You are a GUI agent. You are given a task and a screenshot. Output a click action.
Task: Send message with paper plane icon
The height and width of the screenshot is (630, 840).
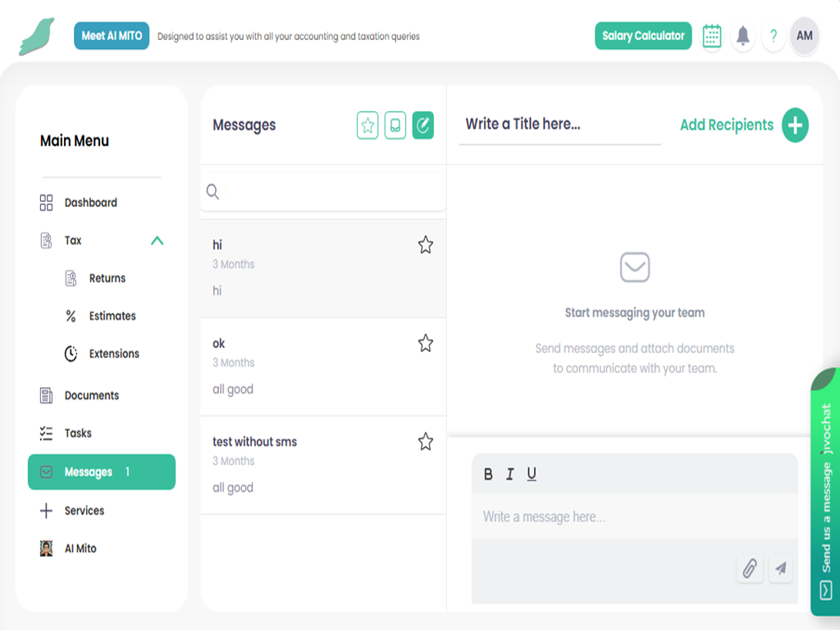click(x=780, y=568)
